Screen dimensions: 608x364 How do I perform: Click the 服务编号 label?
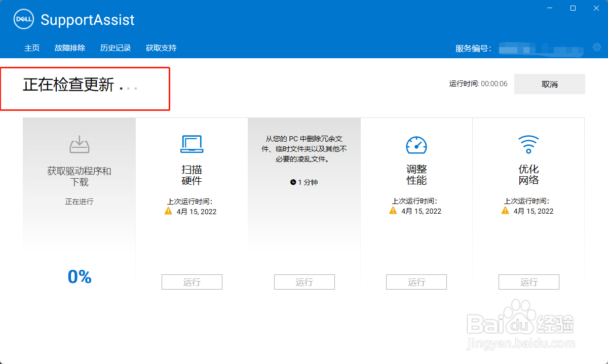(x=473, y=49)
